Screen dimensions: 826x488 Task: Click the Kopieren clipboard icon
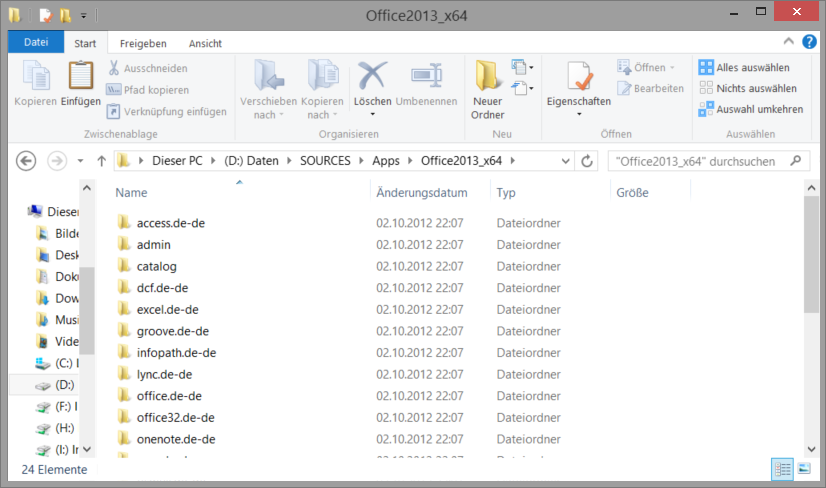tap(36, 75)
